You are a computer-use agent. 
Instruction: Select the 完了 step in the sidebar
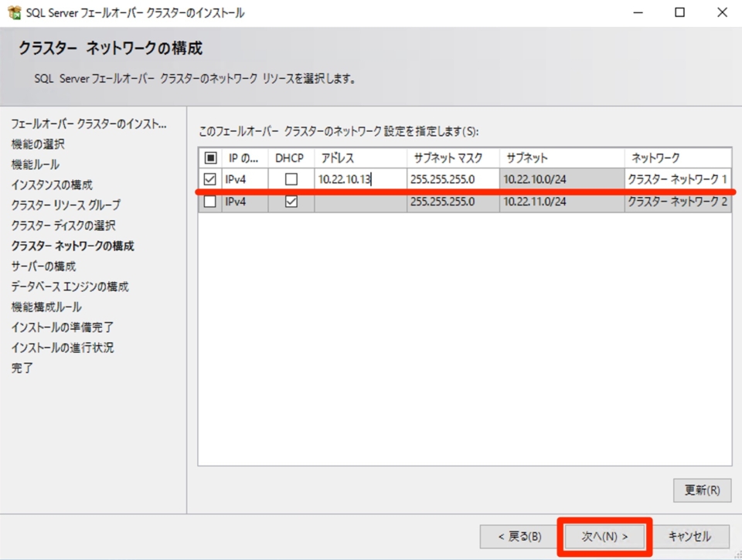click(x=22, y=368)
